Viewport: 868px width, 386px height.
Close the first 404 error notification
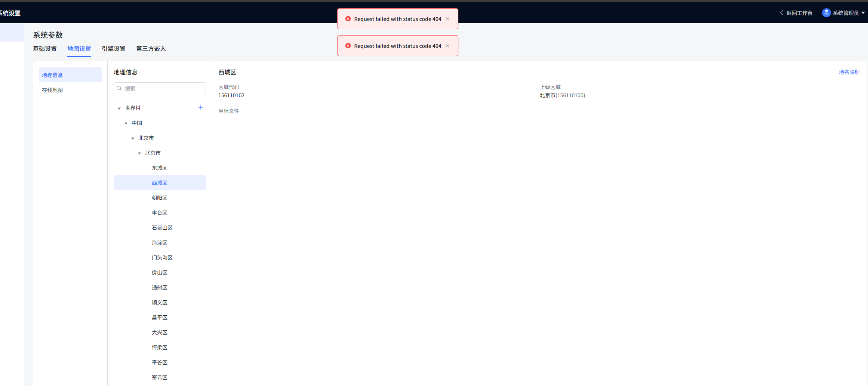447,19
